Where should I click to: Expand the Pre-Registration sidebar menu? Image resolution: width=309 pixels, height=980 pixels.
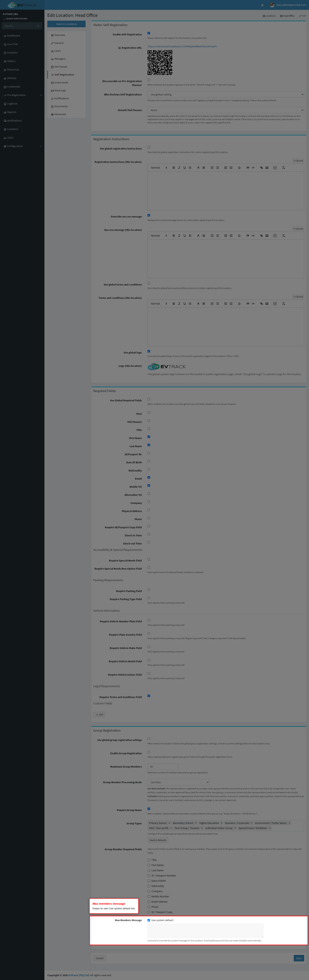[x=22, y=95]
